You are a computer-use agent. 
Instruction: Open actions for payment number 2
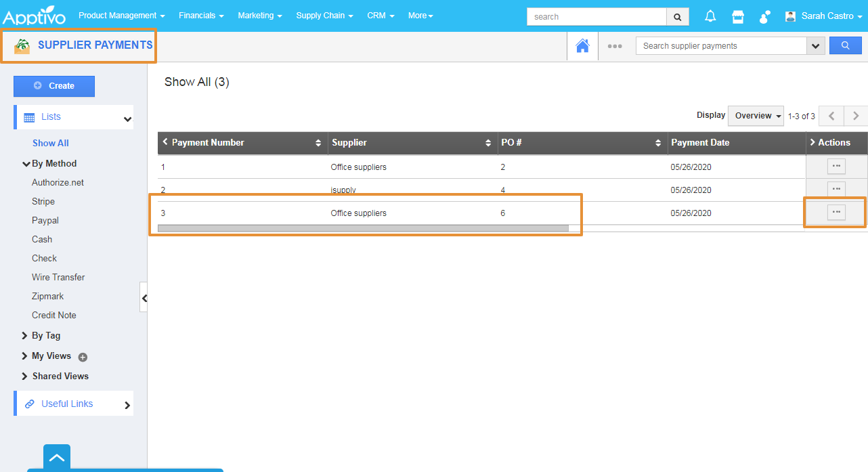click(836, 188)
